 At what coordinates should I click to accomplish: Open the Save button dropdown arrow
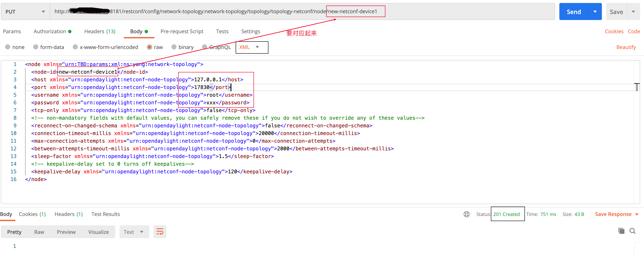633,12
